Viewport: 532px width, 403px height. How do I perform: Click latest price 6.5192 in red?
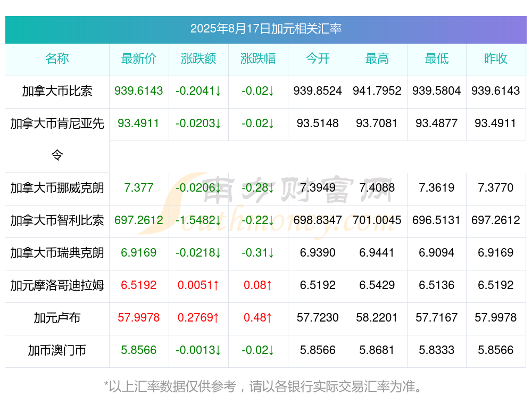pyautogui.click(x=139, y=285)
